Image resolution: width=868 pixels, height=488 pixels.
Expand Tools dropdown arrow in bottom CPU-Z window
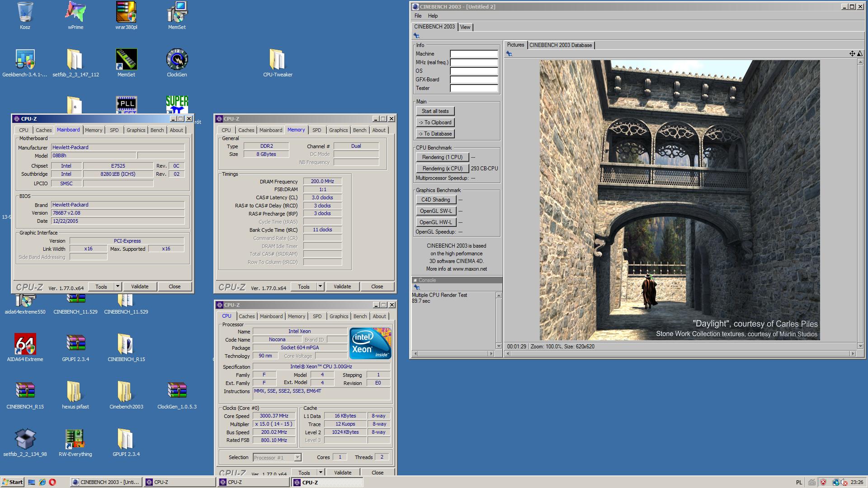tap(321, 472)
